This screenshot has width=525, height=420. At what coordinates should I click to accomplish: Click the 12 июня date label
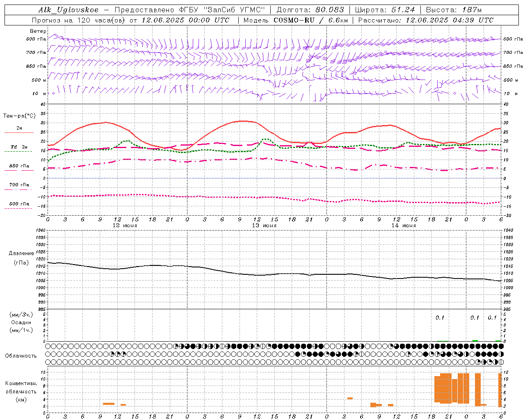click(x=125, y=226)
